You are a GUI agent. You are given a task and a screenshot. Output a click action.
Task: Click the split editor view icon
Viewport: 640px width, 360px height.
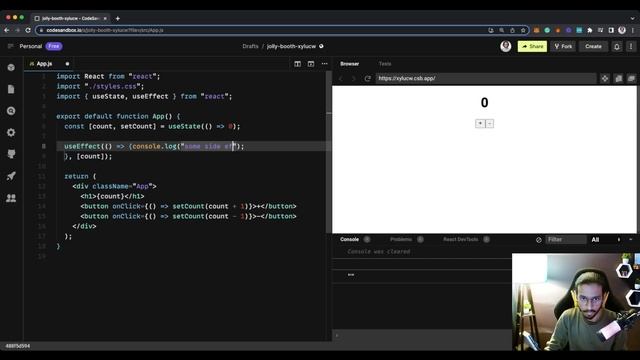tap(298, 64)
